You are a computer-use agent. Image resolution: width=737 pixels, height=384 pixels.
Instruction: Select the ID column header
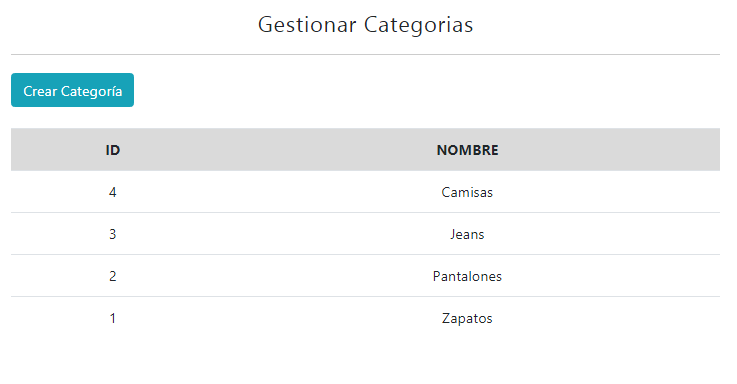(x=113, y=150)
